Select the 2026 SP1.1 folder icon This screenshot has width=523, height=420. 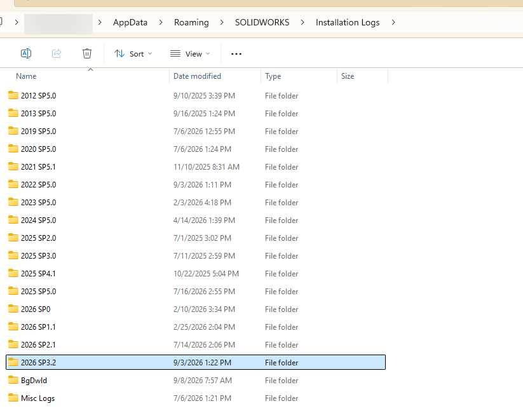13,327
